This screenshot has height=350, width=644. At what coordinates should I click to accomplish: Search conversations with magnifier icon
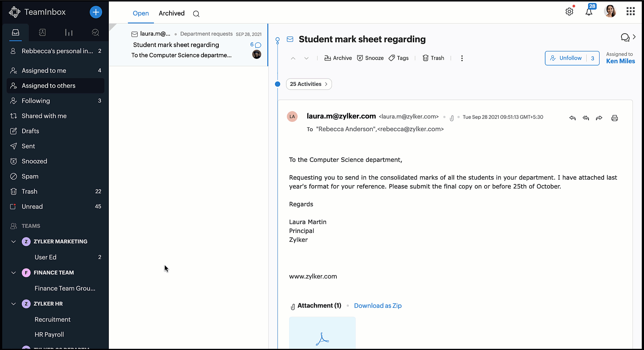click(x=196, y=14)
